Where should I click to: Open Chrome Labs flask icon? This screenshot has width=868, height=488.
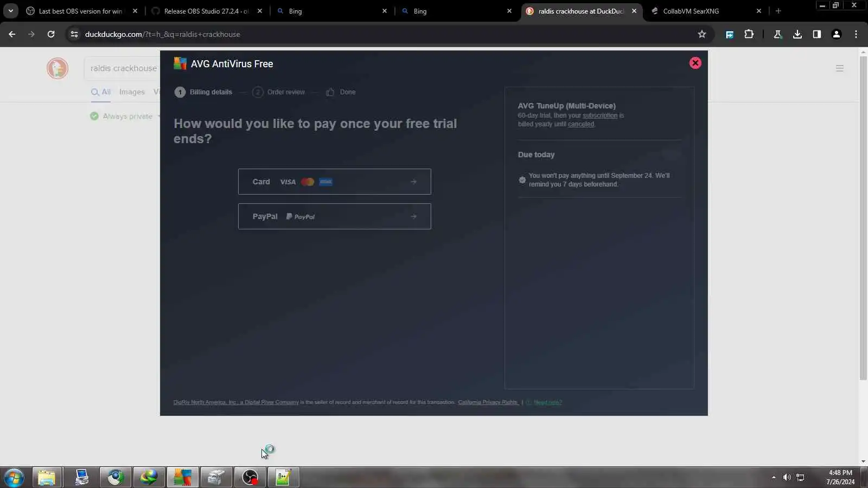777,34
